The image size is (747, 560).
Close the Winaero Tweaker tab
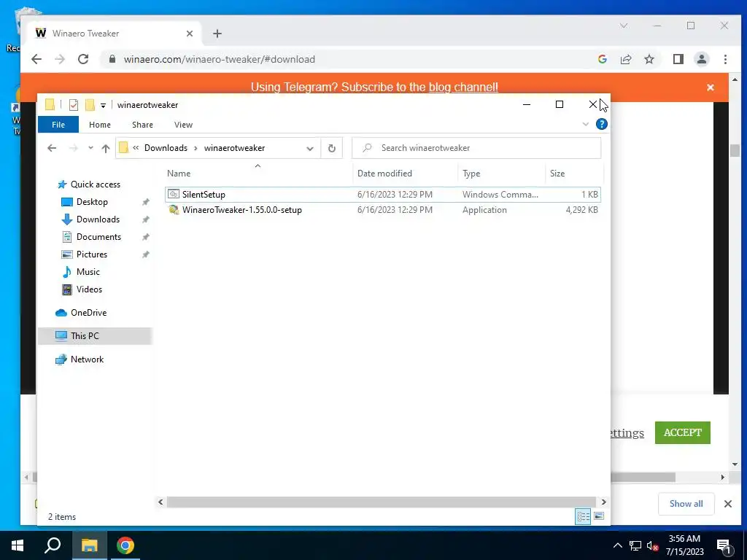[x=190, y=34]
